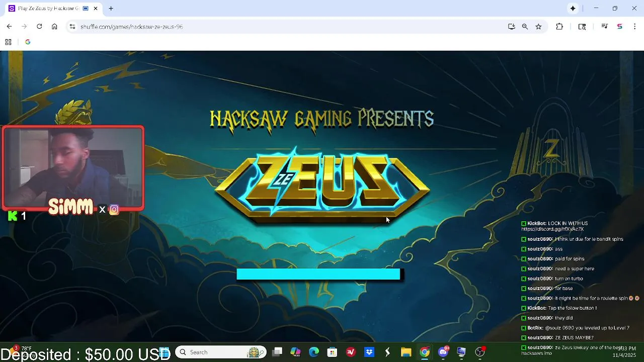Open media controls in toolbar

pos(605,27)
